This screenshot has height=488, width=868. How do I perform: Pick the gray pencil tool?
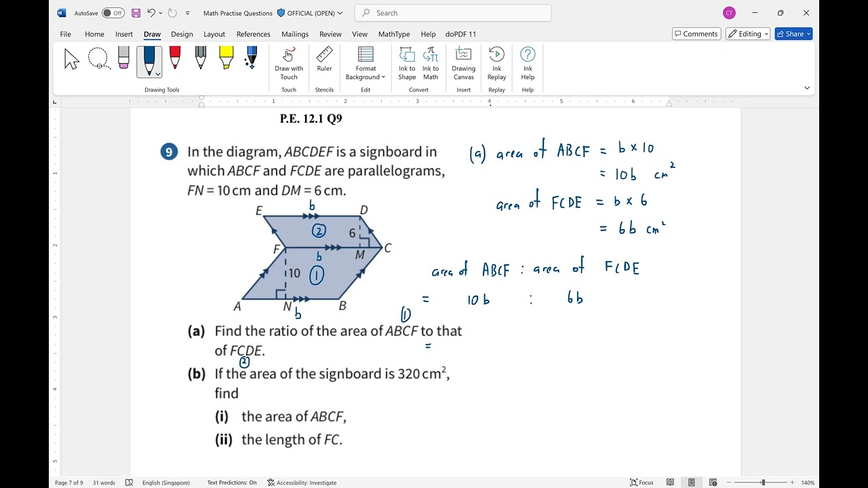(x=201, y=58)
